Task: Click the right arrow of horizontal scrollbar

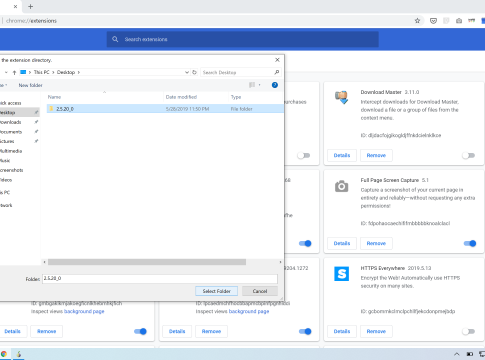Action: point(280,262)
